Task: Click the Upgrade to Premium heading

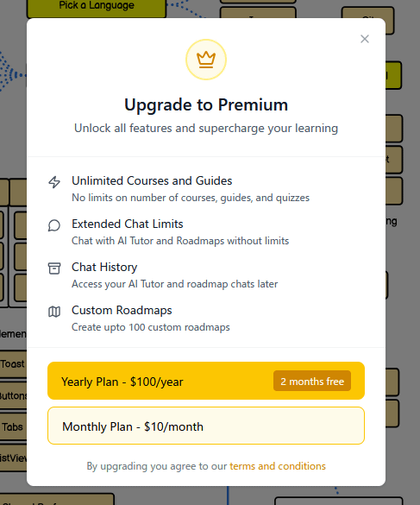Action: click(206, 104)
